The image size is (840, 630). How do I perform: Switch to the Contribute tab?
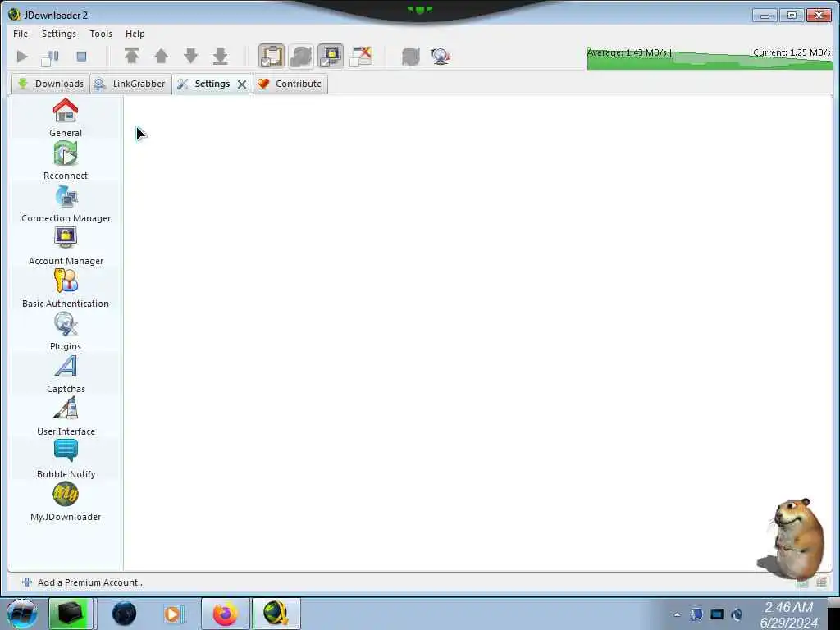point(290,84)
